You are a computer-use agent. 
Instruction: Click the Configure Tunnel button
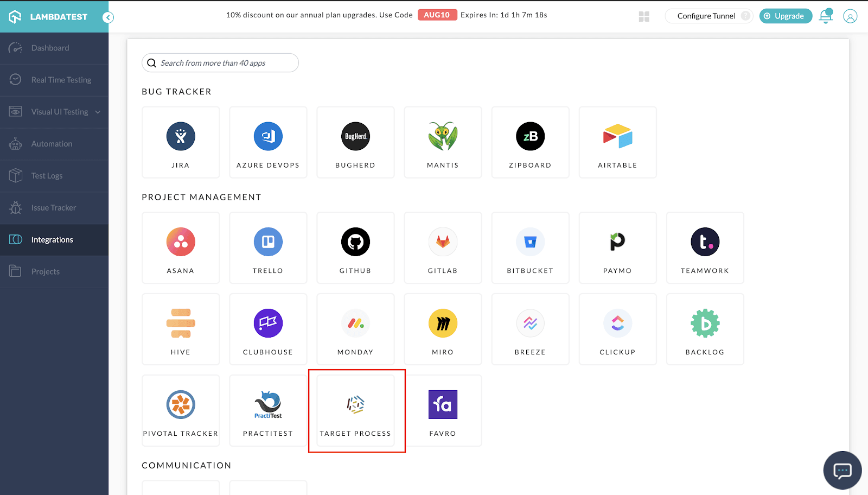pos(705,16)
